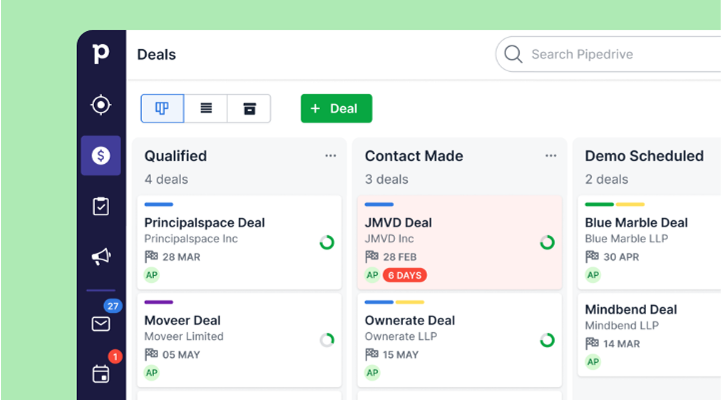721x400 pixels.
Task: Open the Activities clipboard icon
Action: pyautogui.click(x=101, y=206)
